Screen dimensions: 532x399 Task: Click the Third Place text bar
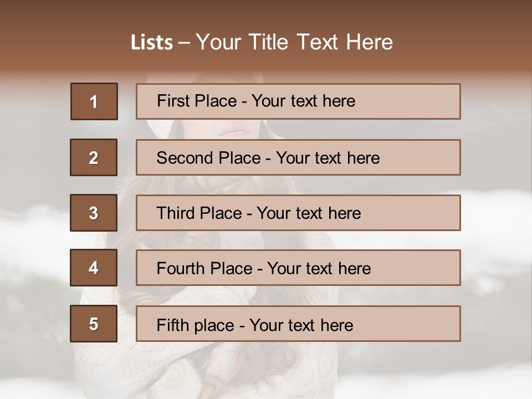(x=298, y=213)
